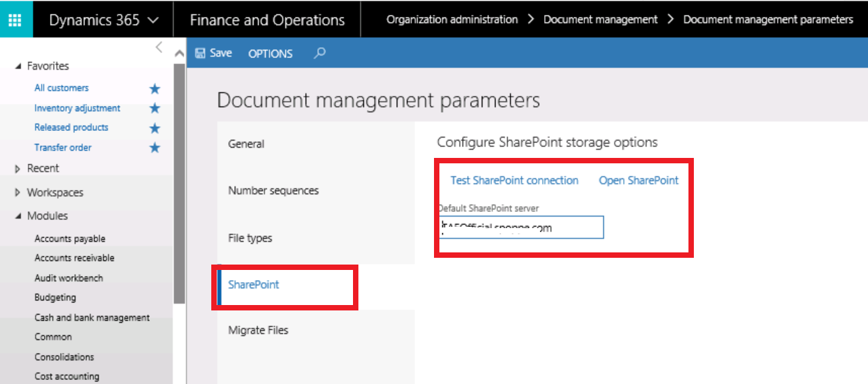Select the Migrate Files tab
Screen dimensions: 868x384
click(x=258, y=330)
